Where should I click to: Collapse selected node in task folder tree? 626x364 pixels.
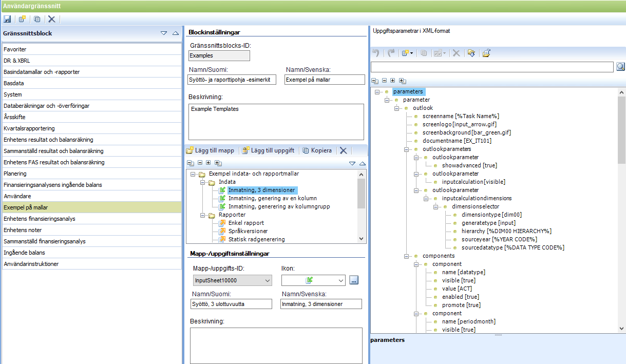(200, 163)
